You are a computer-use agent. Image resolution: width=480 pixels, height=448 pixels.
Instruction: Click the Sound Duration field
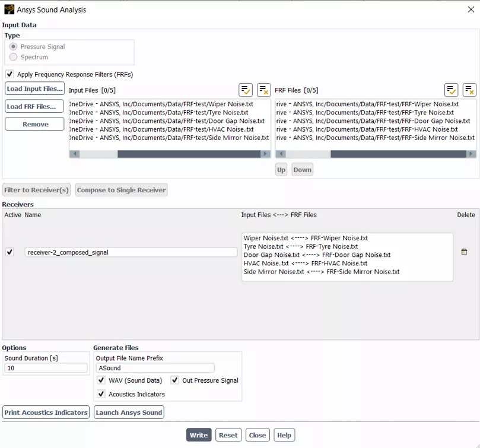(x=46, y=368)
